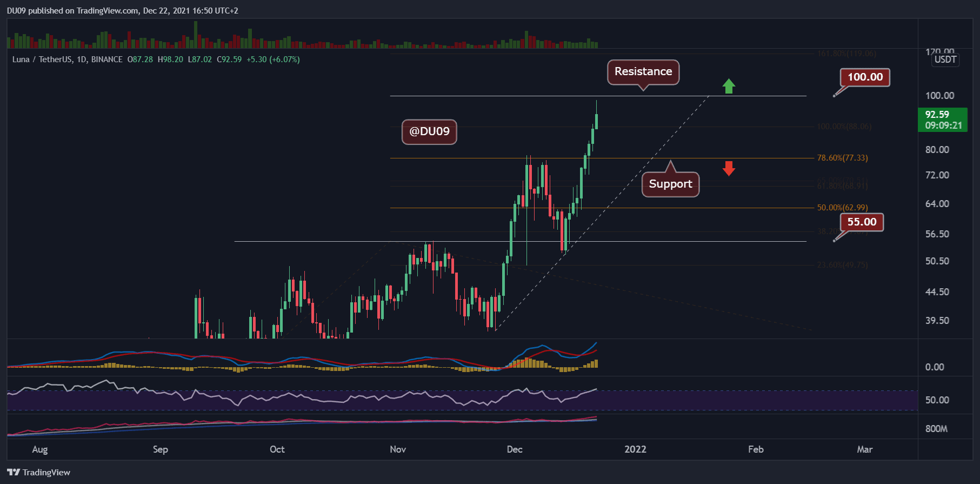Click the 100.00%(88.06) Fibonacci label

click(x=844, y=127)
